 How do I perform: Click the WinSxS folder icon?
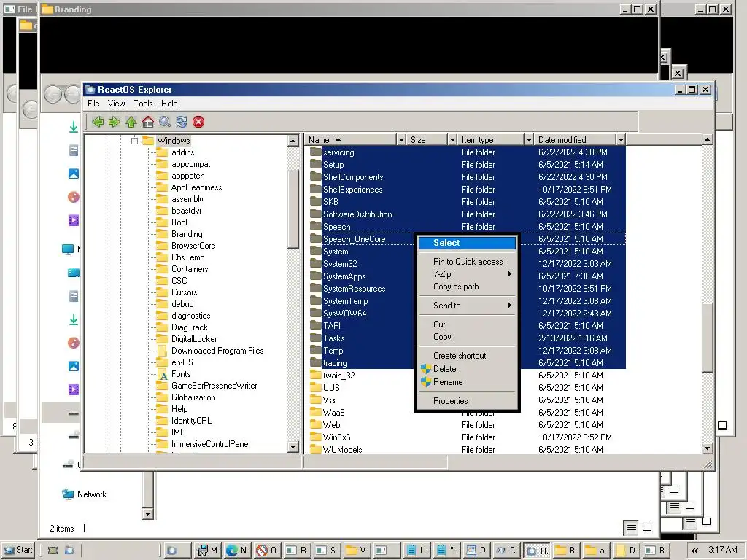[x=315, y=437]
